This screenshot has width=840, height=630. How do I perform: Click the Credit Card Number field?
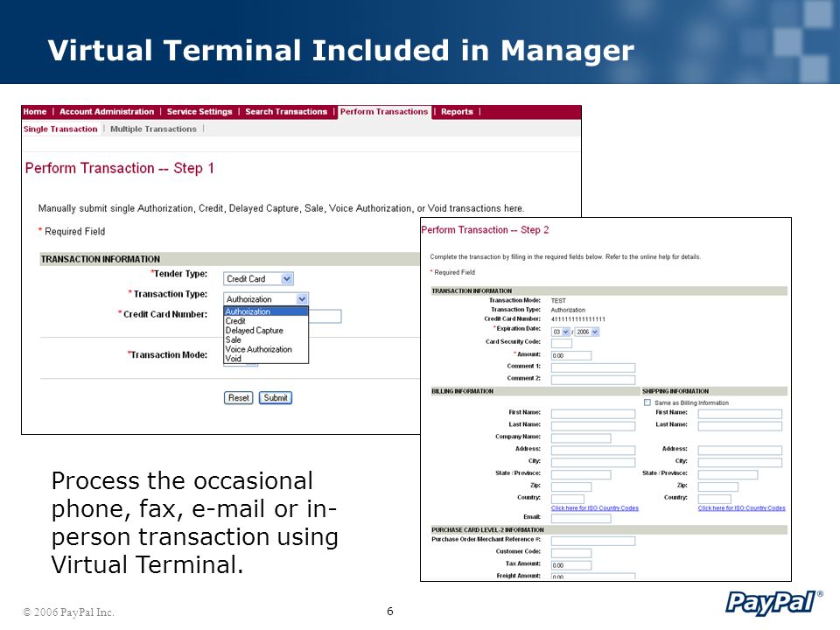(x=325, y=316)
